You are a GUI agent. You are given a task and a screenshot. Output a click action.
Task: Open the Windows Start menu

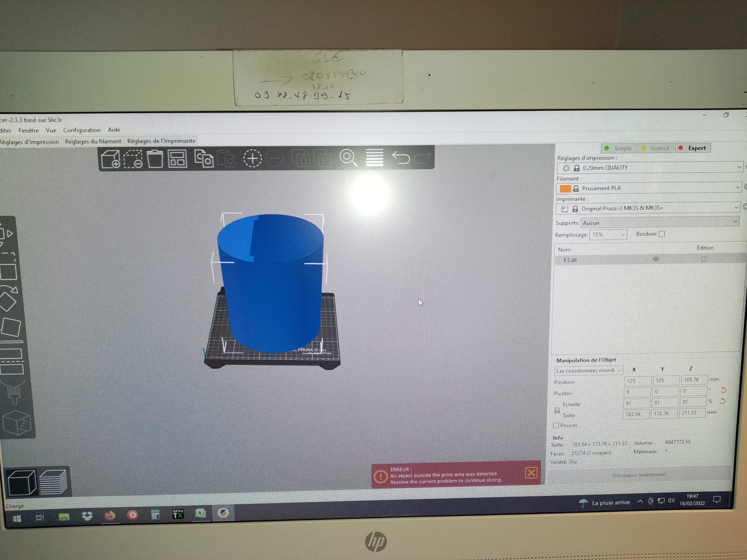point(17,519)
